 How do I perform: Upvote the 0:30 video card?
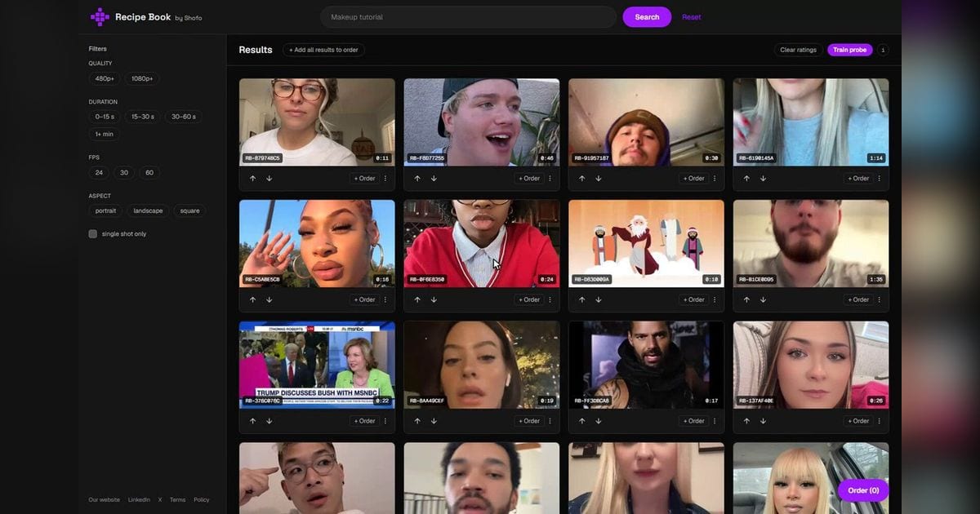coord(582,178)
